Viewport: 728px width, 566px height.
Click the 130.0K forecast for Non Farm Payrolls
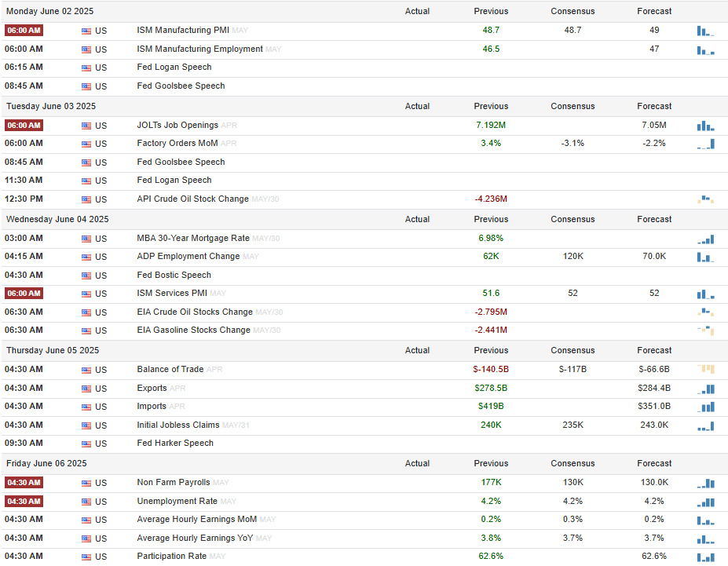tap(654, 483)
